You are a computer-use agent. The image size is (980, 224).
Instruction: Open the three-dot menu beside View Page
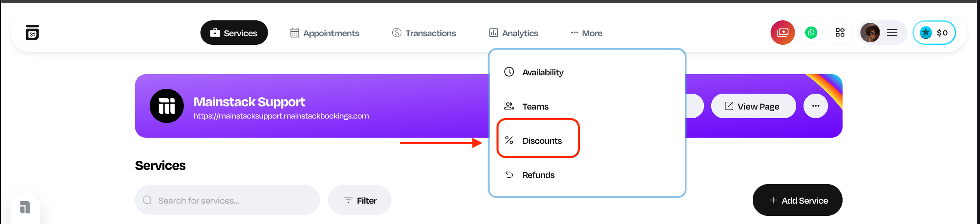pyautogui.click(x=815, y=106)
